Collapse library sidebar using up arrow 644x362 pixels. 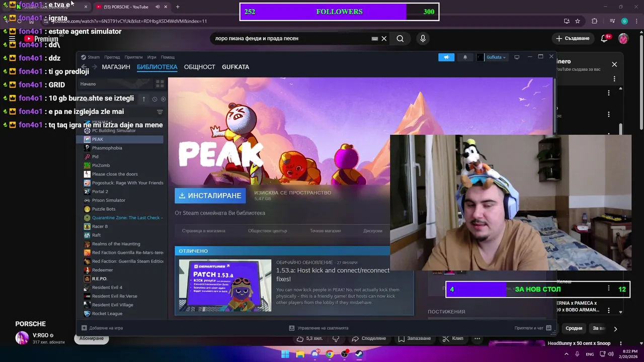point(144,99)
